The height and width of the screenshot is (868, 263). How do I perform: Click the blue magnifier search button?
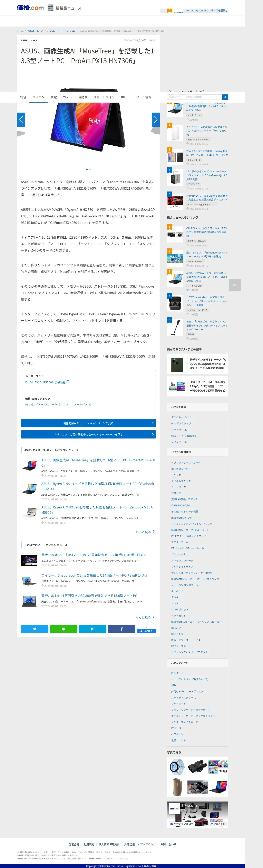pos(225,97)
